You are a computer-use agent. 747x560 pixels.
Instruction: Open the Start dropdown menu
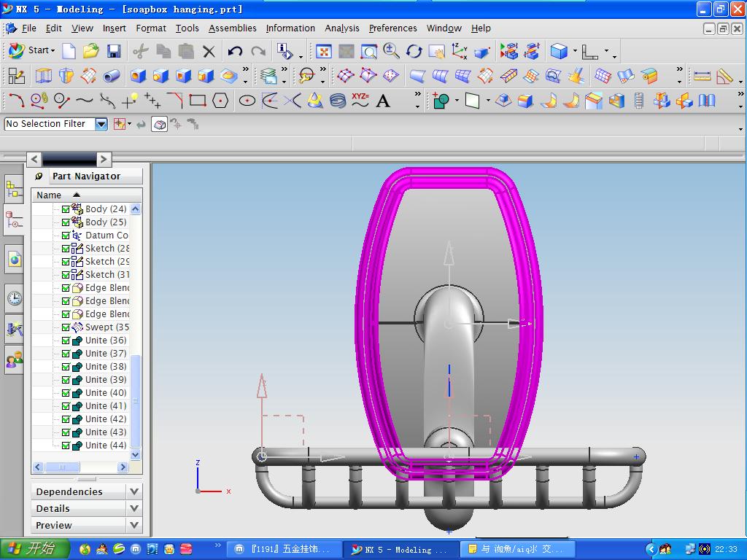tap(32, 50)
